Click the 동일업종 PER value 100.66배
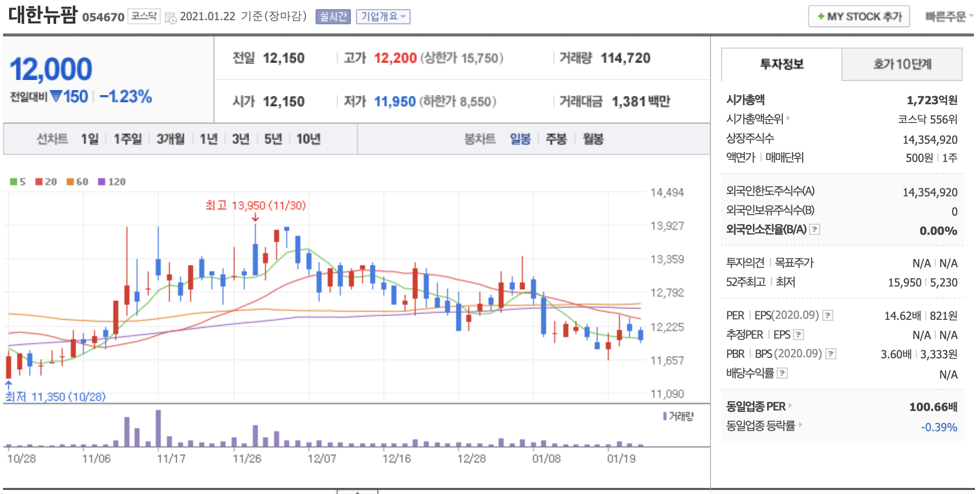Image resolution: width=980 pixels, height=494 pixels. coord(933,406)
